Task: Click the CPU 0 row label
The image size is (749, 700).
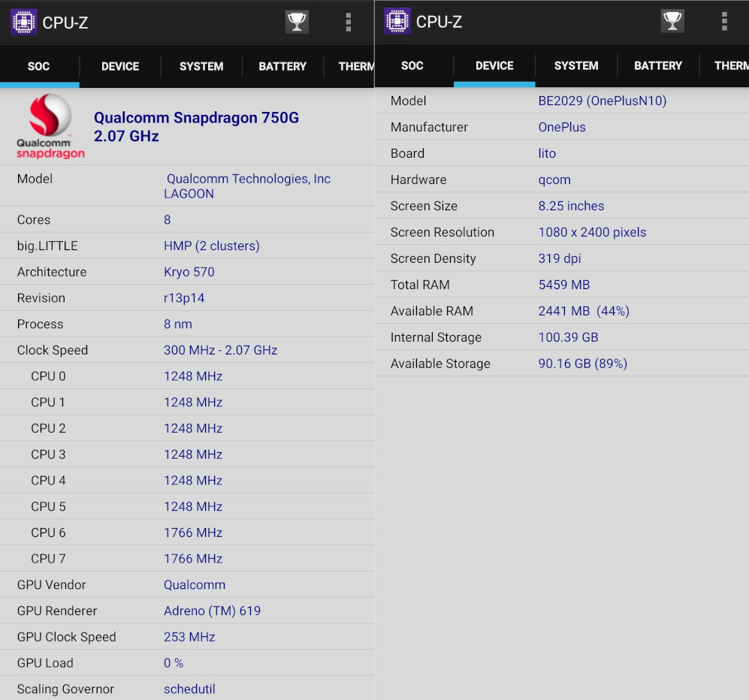Action: (48, 376)
